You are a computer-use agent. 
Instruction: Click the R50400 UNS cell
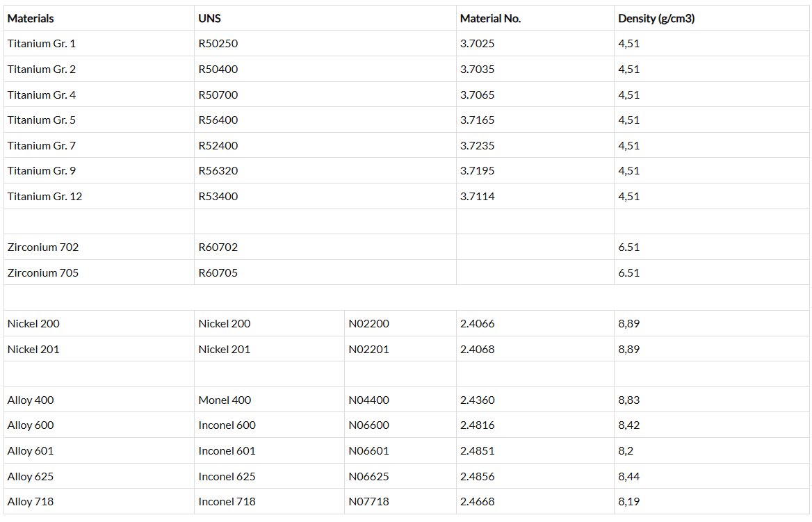click(x=218, y=70)
